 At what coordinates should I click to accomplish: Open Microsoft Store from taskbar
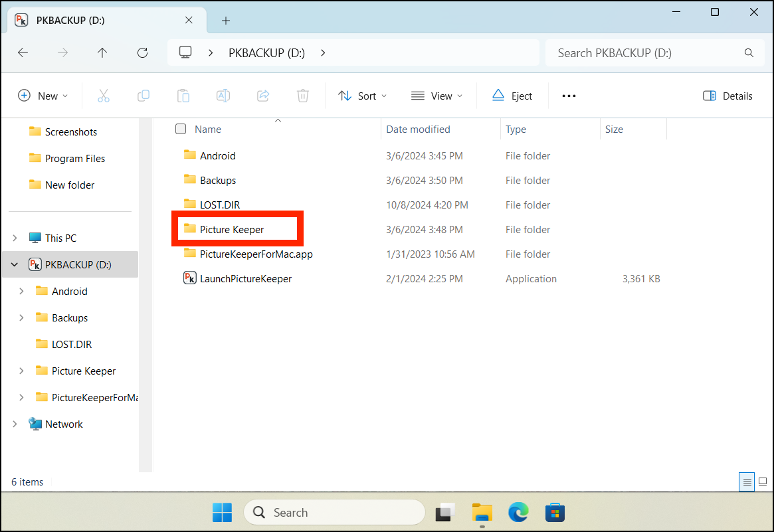tap(555, 512)
